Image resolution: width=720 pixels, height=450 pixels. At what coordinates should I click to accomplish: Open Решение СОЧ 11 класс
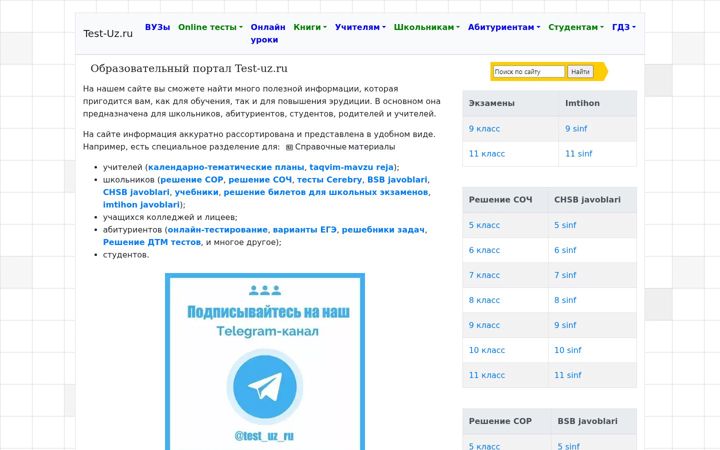pos(486,375)
